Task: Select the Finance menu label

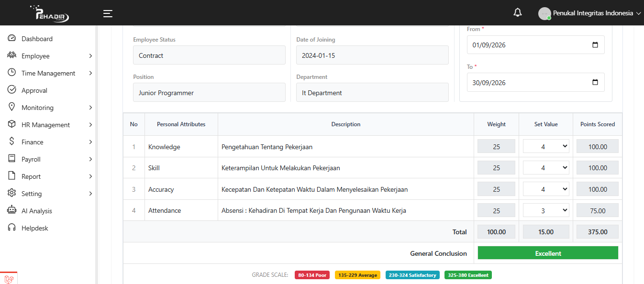Action: [x=33, y=142]
